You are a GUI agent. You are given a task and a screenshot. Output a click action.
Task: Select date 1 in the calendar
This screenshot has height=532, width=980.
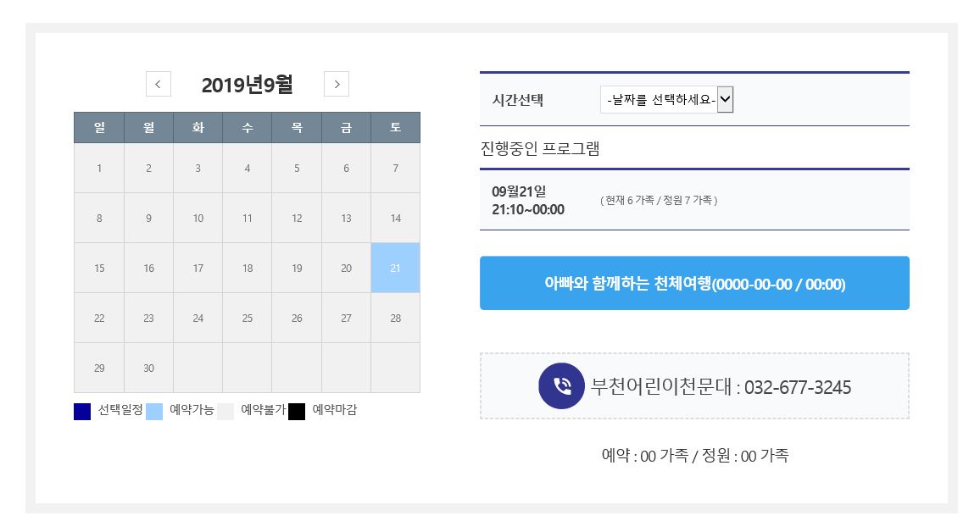click(x=99, y=168)
